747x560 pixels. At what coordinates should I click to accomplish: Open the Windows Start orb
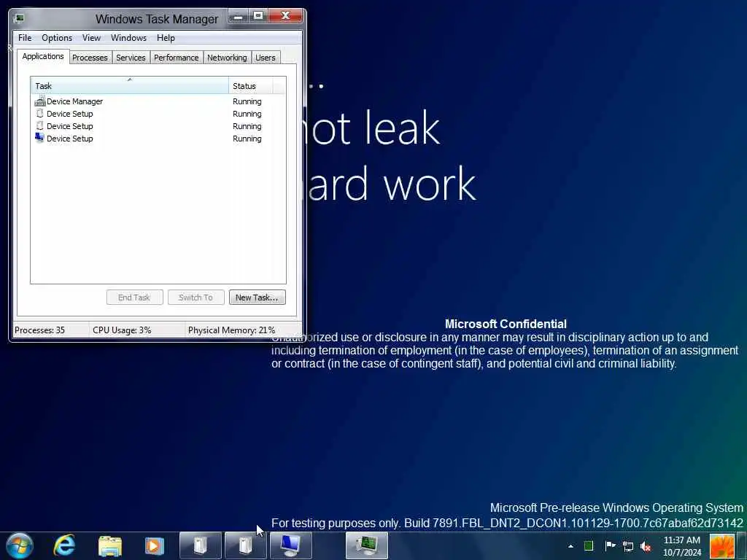pyautogui.click(x=20, y=545)
